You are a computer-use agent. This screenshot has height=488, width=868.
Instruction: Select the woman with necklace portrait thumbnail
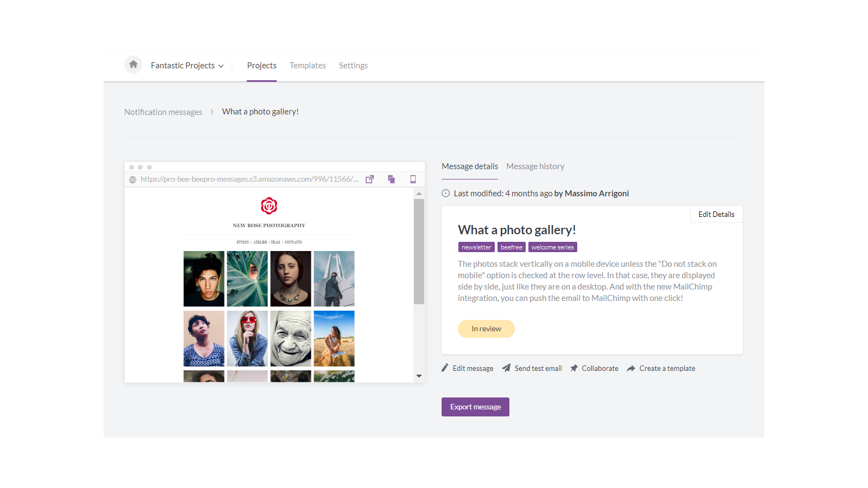click(x=291, y=279)
